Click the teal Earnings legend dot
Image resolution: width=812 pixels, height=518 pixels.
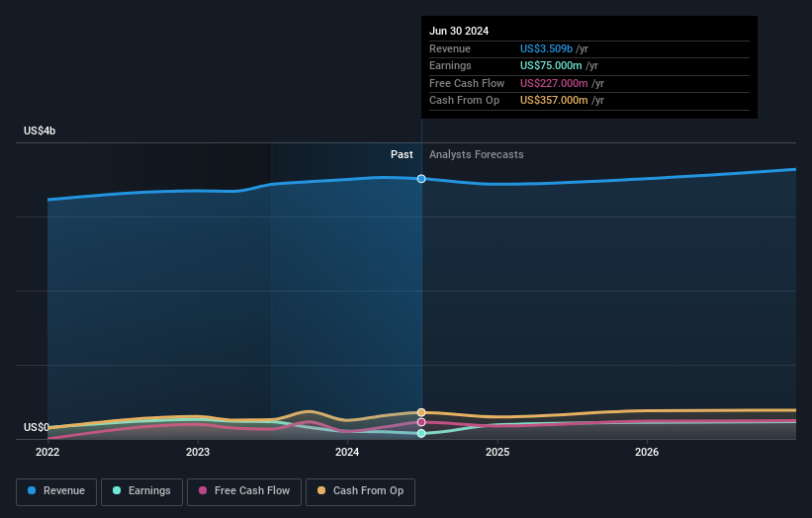(x=117, y=490)
